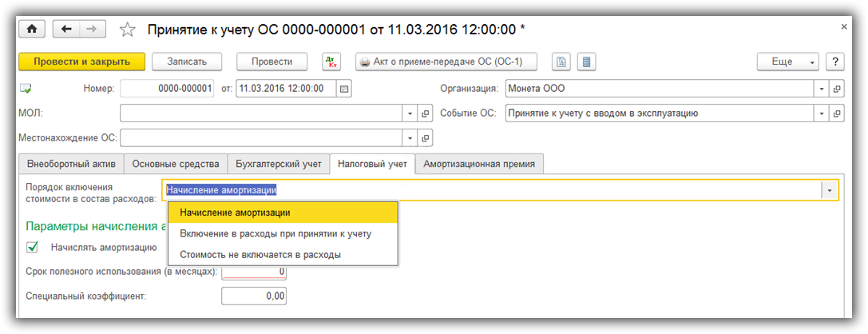Open the Еще dropdown menu

tap(788, 62)
